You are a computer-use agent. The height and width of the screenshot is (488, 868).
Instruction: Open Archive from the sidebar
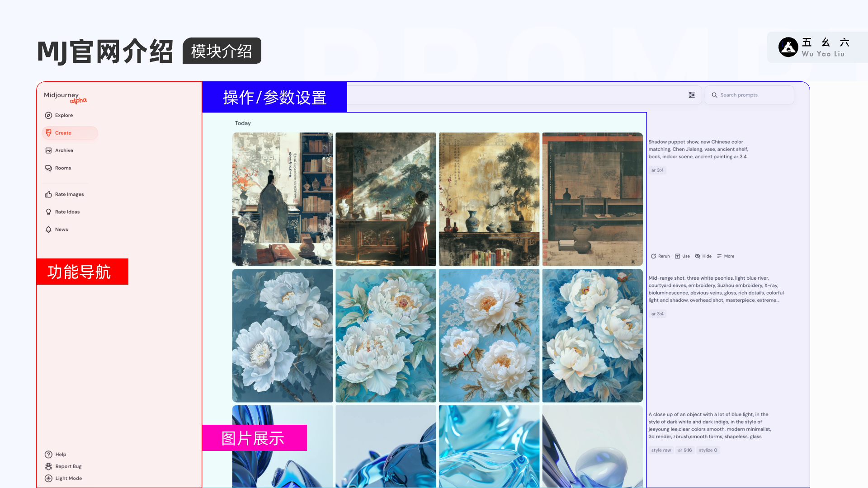(x=63, y=150)
